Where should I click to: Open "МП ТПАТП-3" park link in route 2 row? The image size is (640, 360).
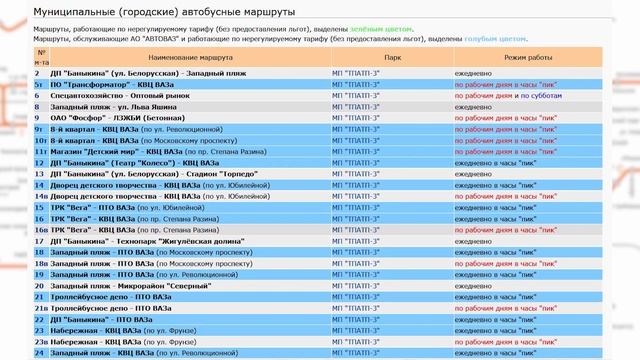click(356, 73)
